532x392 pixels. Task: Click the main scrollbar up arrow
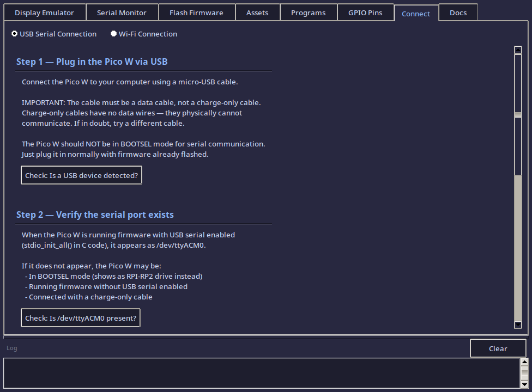click(x=517, y=49)
